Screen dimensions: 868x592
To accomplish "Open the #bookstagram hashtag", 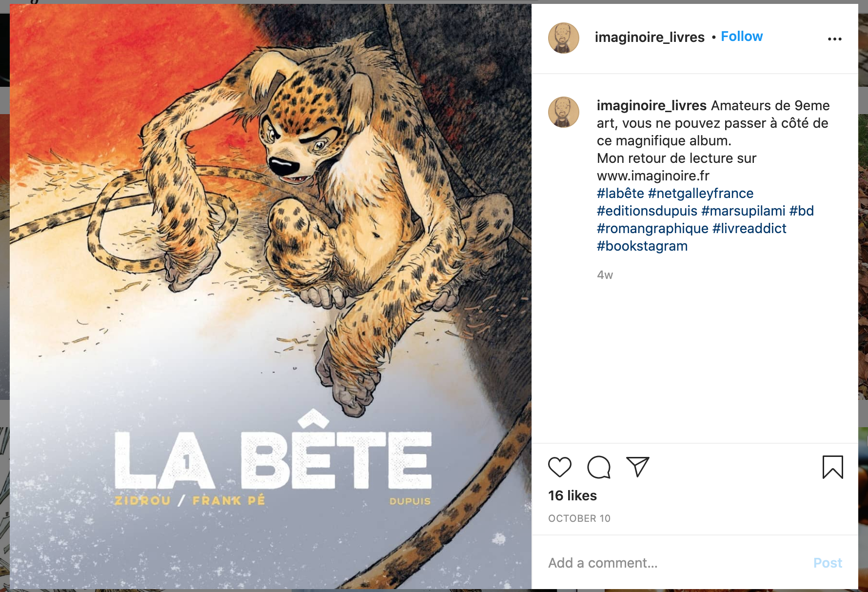I will pyautogui.click(x=642, y=246).
